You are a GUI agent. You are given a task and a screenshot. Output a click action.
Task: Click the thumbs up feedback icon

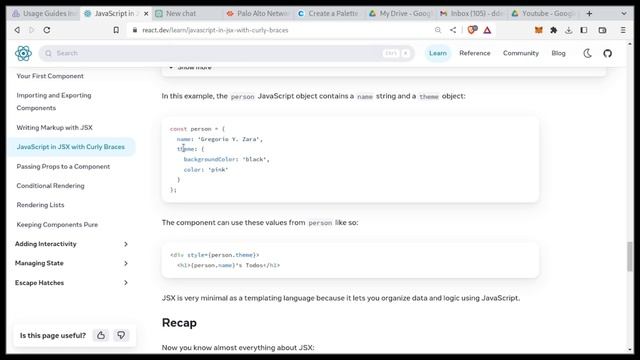click(101, 335)
